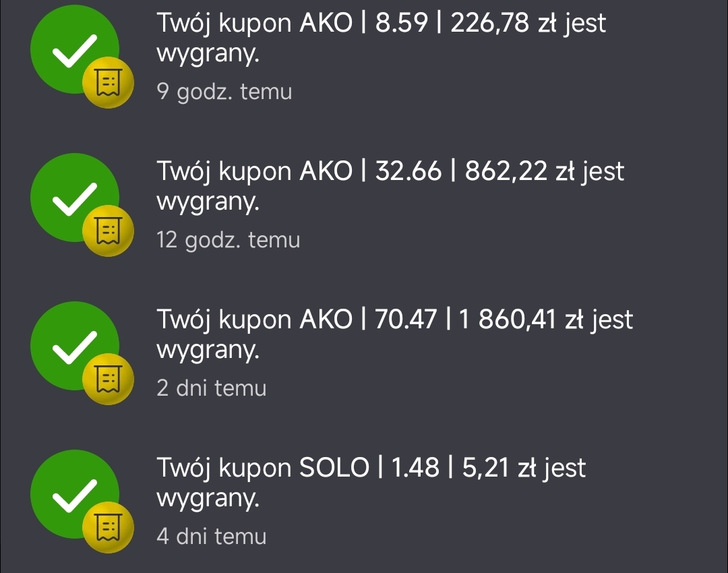Tap green checkmark icon of 862,22 zł coupon
This screenshot has height=573, width=728.
75,198
